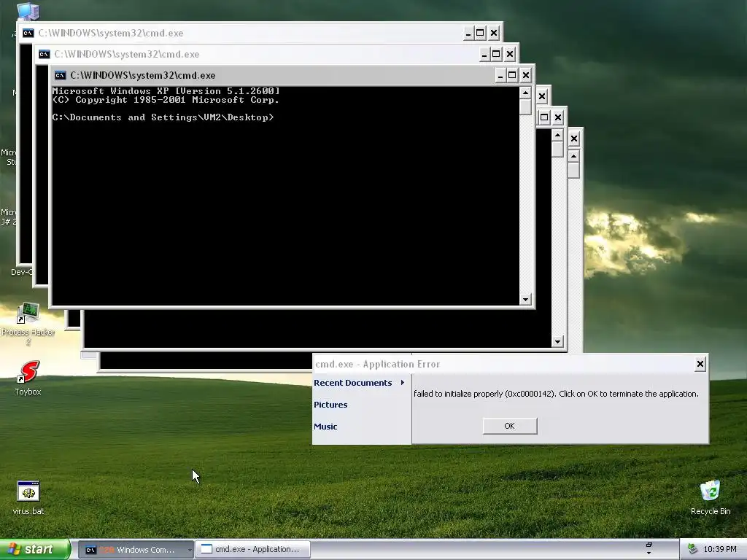Click the Start button
The image size is (747, 560).
(x=35, y=549)
